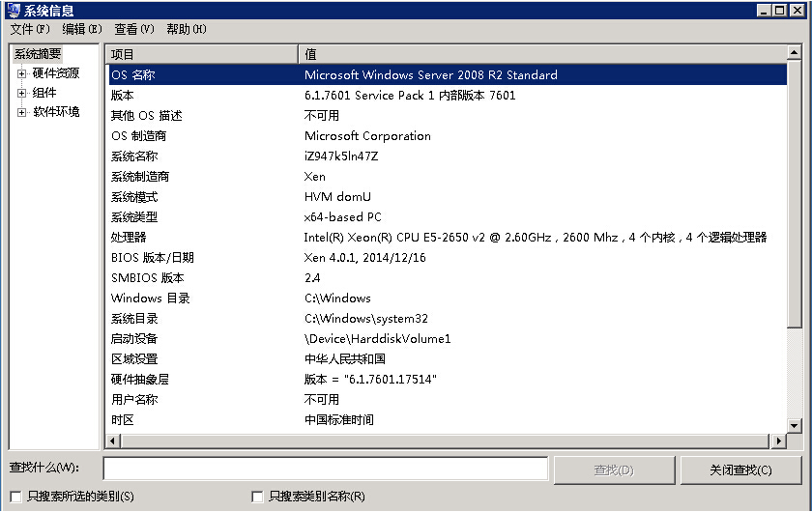This screenshot has width=812, height=512.
Task: Select the SMBIOS 版本 row
Action: [x=448, y=278]
